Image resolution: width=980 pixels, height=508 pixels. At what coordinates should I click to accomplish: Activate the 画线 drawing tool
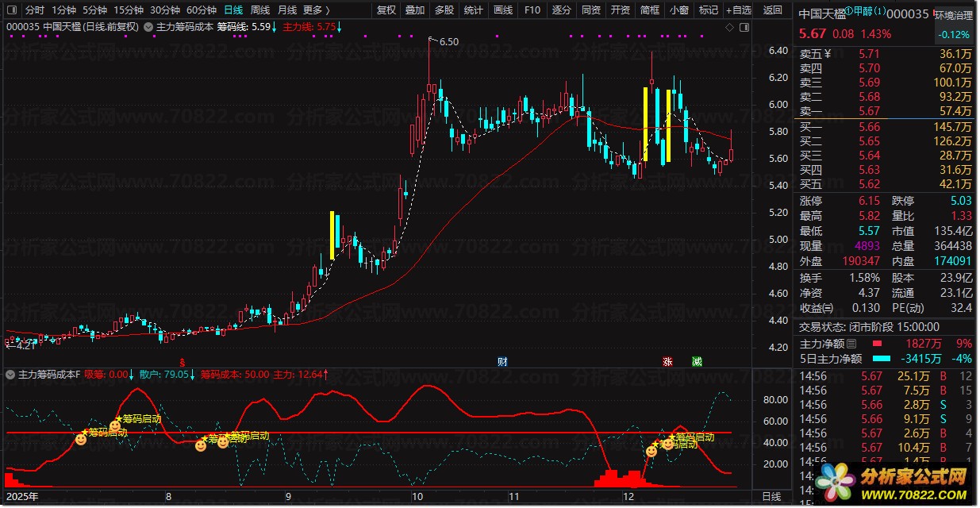pyautogui.click(x=503, y=10)
